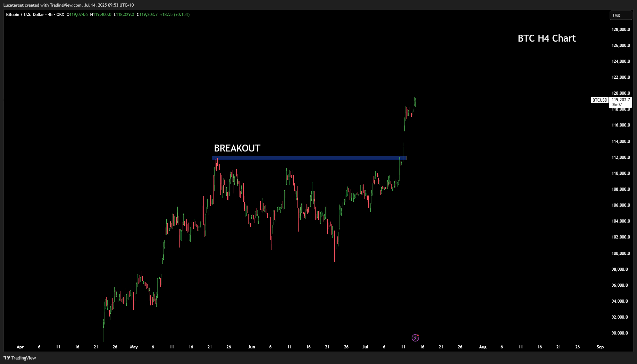The width and height of the screenshot is (637, 364).
Task: Click the 96,000.0 price axis label
Action: point(620,285)
